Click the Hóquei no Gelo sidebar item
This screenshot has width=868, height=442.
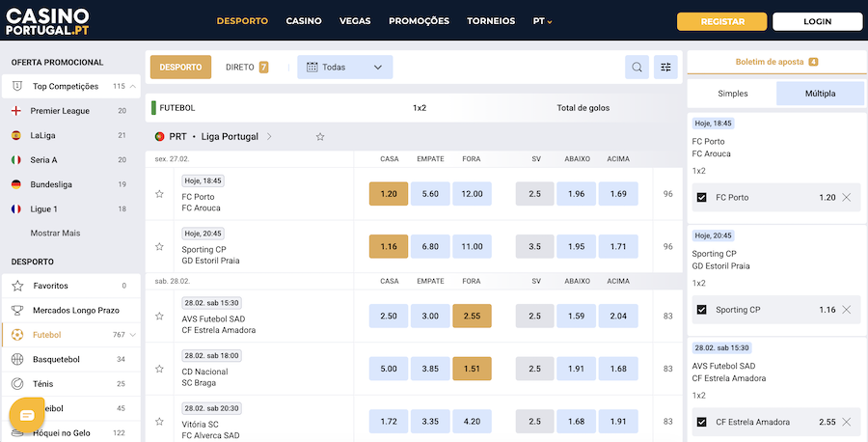70,432
